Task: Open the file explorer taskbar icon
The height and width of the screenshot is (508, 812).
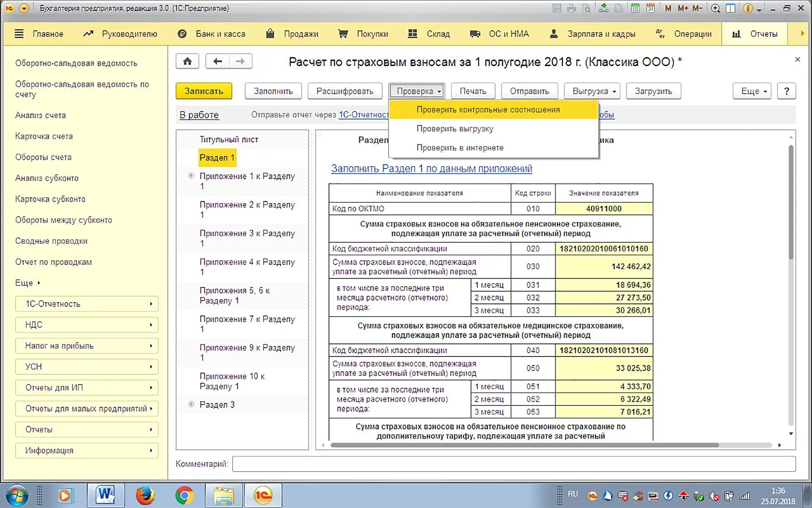Action: (x=224, y=495)
